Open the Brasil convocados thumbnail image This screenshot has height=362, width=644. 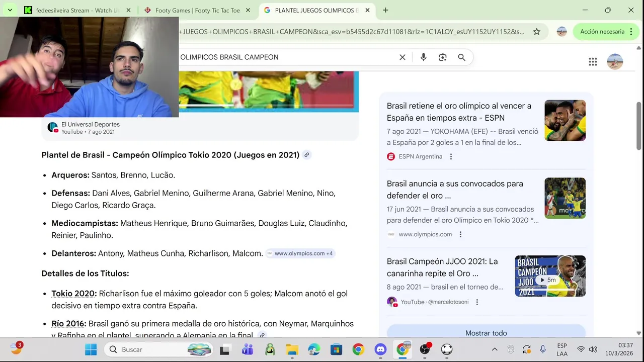565,198
